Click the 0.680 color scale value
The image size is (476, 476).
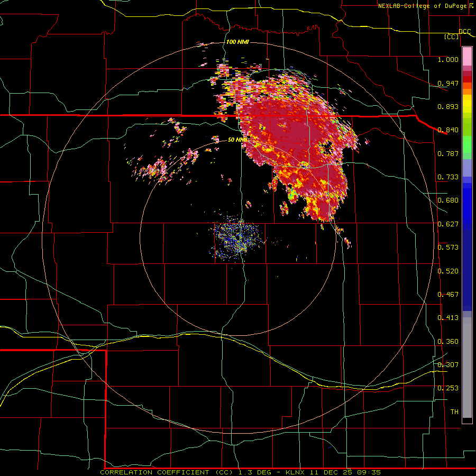point(448,200)
